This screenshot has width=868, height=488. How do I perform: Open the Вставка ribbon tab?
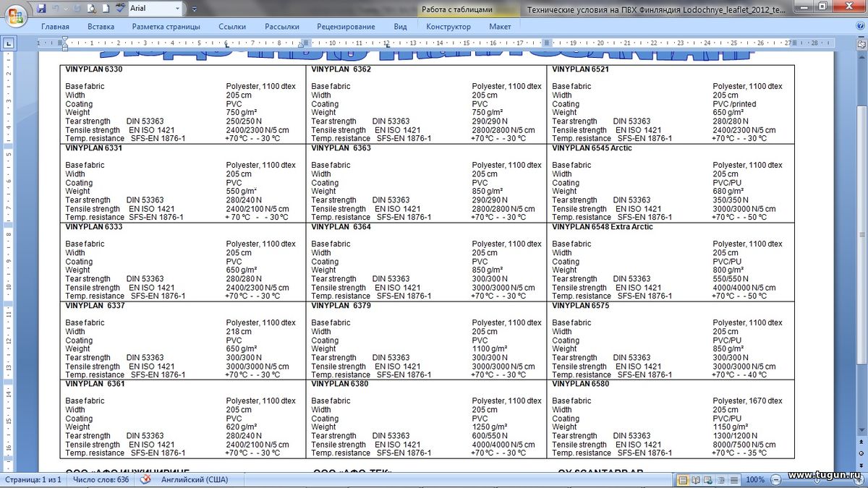coord(101,27)
